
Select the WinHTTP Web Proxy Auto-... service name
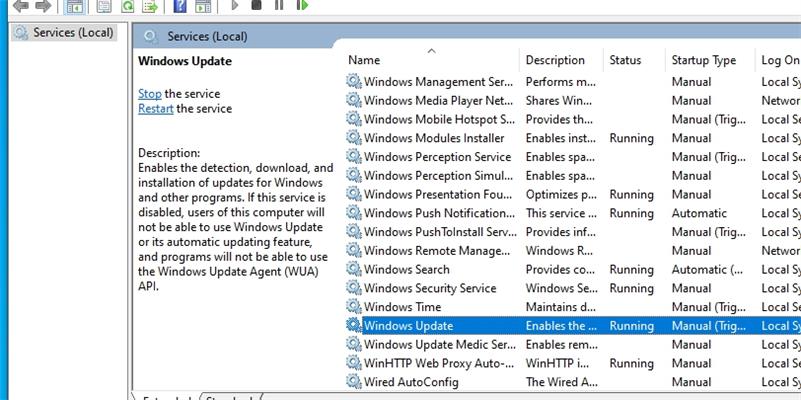[x=439, y=364]
